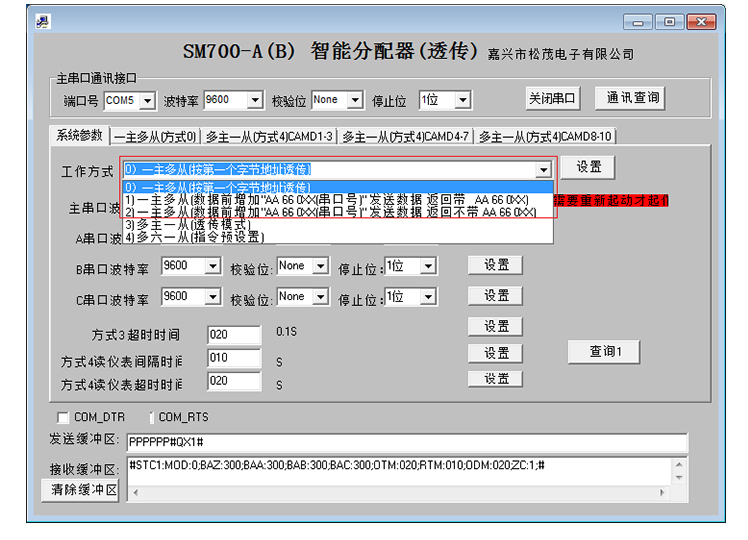The height and width of the screenshot is (540, 748).
Task: Open the 多主一从(方式4)CAMD8-10 tab
Action: (x=545, y=137)
